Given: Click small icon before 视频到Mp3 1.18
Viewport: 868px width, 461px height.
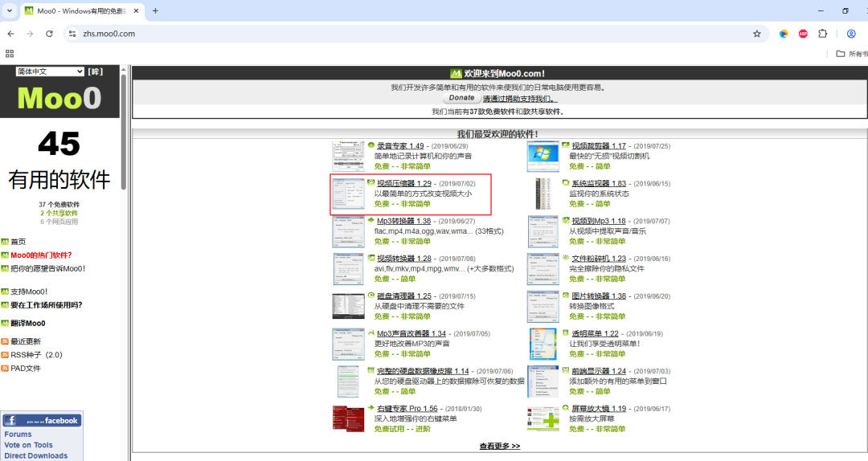Looking at the screenshot, I should (x=566, y=220).
